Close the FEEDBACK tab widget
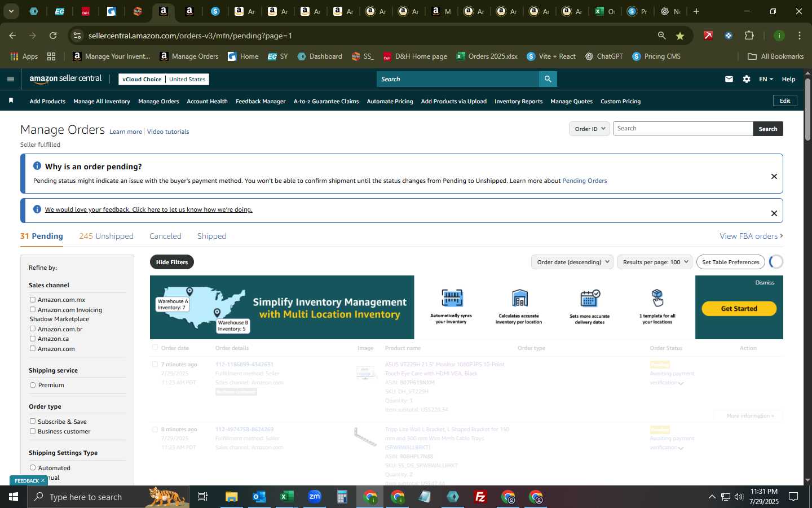 [43, 480]
